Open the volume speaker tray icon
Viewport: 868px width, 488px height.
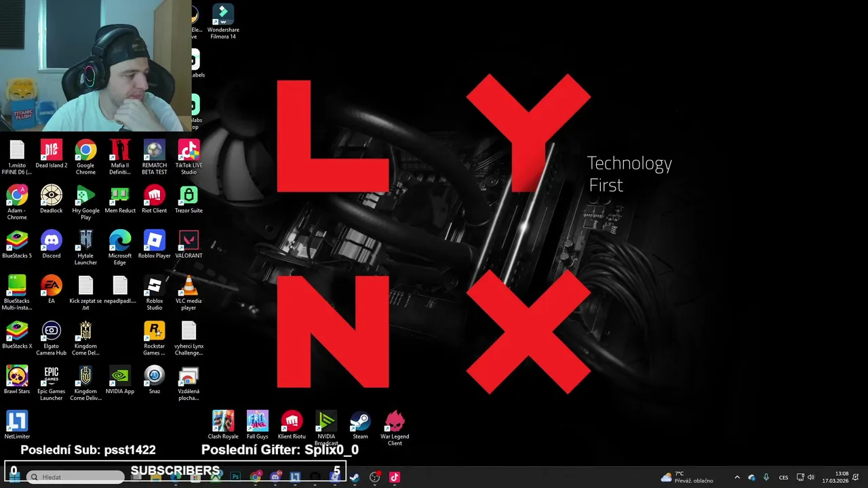pos(811,477)
